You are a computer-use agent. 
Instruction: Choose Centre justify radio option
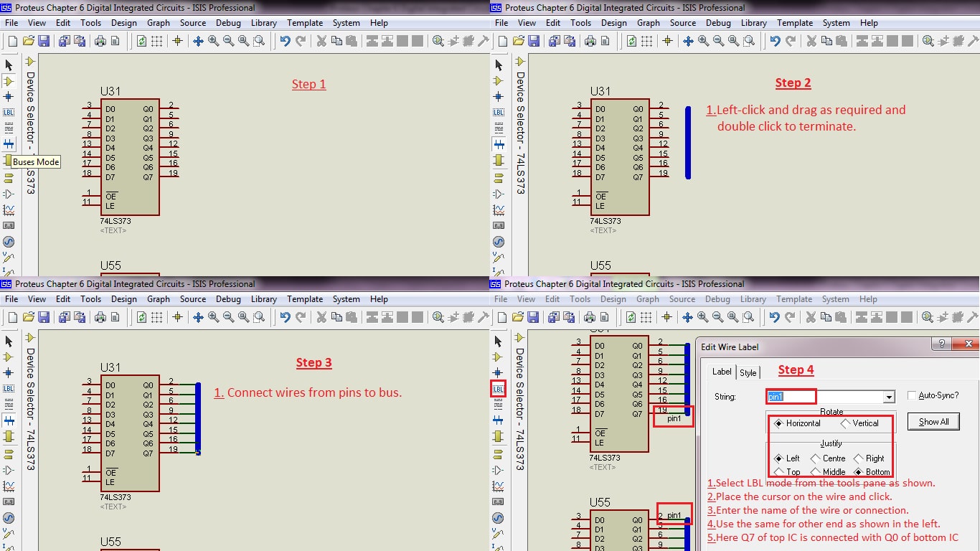816,458
